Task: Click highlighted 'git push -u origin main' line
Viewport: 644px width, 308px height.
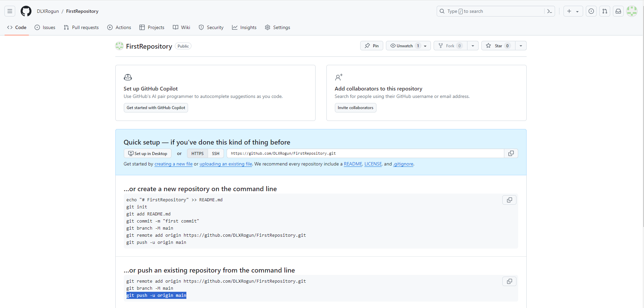Action: point(156,296)
